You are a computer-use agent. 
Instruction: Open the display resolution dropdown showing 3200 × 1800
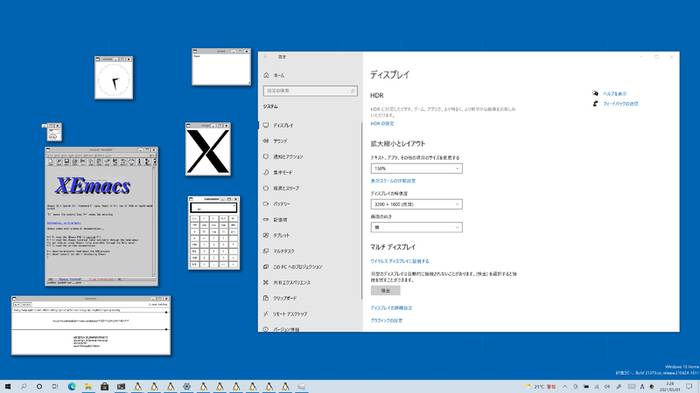(417, 204)
